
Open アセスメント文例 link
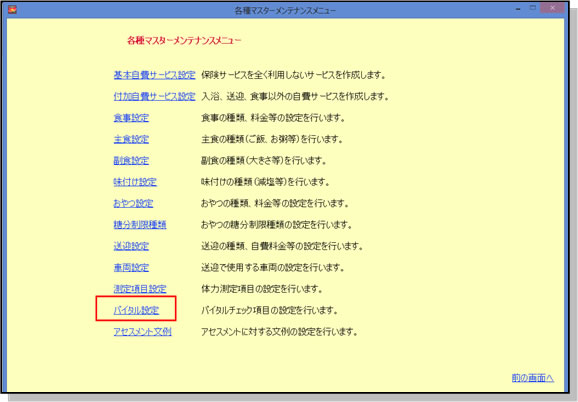(142, 332)
